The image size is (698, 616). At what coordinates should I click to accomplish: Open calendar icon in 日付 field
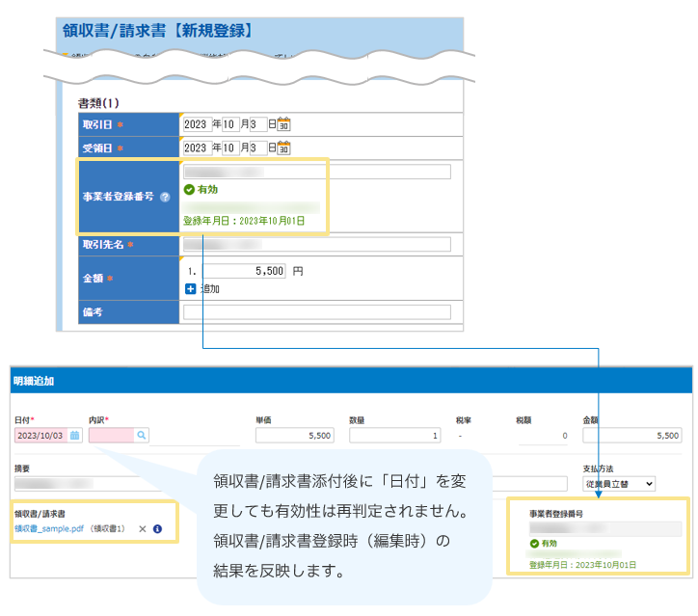point(74,436)
